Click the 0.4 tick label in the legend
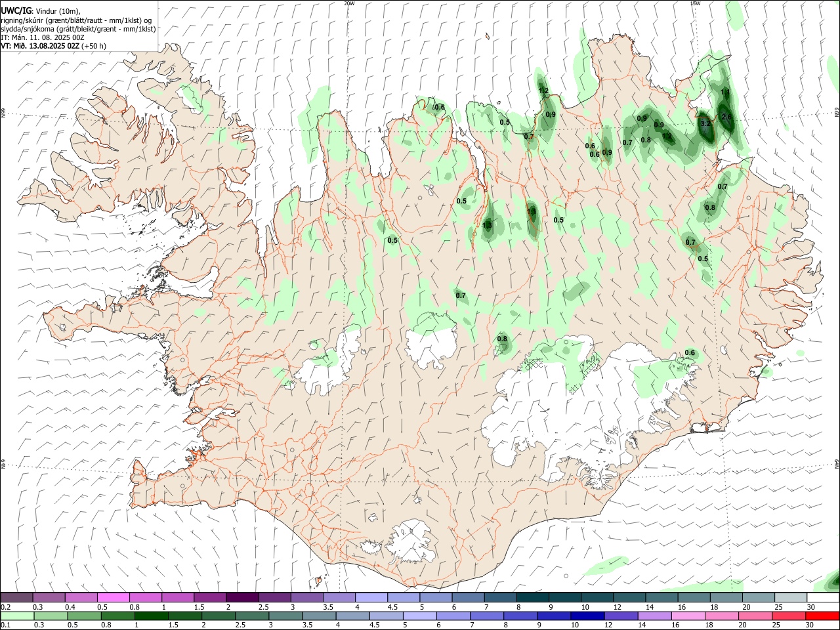Viewport: 840px width, 630px height. [x=70, y=607]
